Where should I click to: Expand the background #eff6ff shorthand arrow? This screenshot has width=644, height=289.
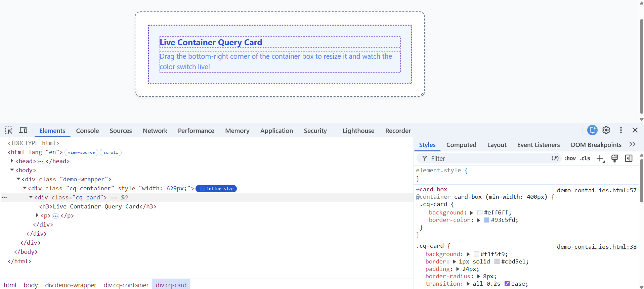point(472,212)
